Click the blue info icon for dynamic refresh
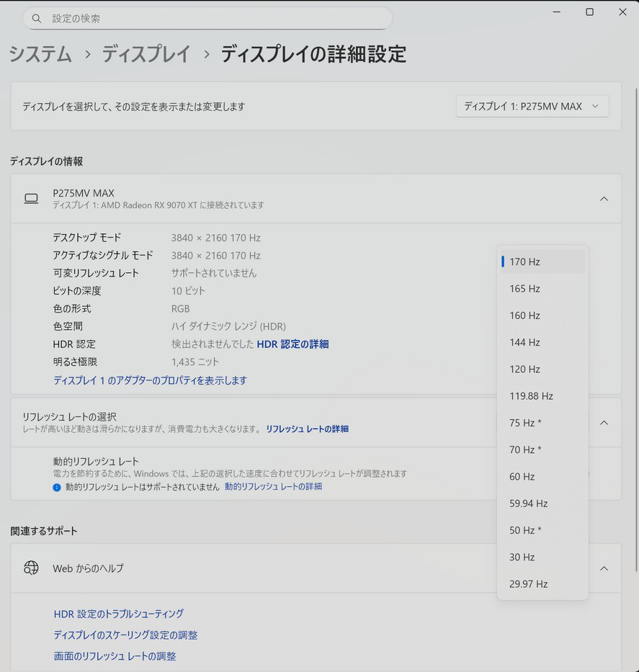 click(x=57, y=487)
